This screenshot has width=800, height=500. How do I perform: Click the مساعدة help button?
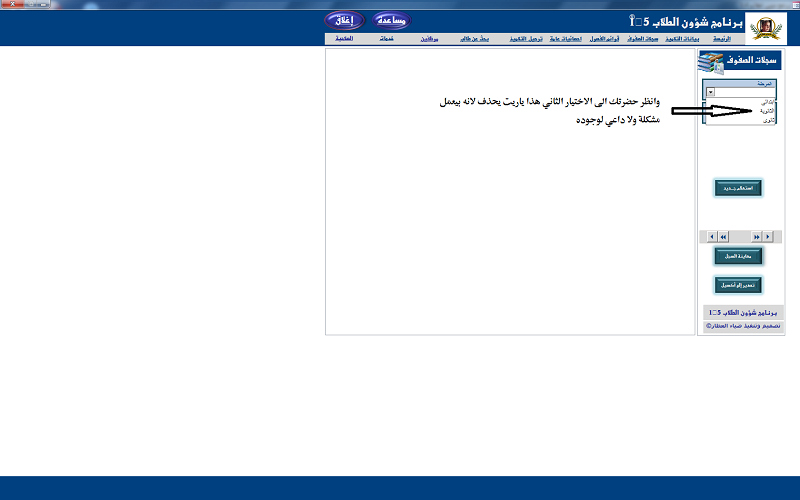point(391,20)
